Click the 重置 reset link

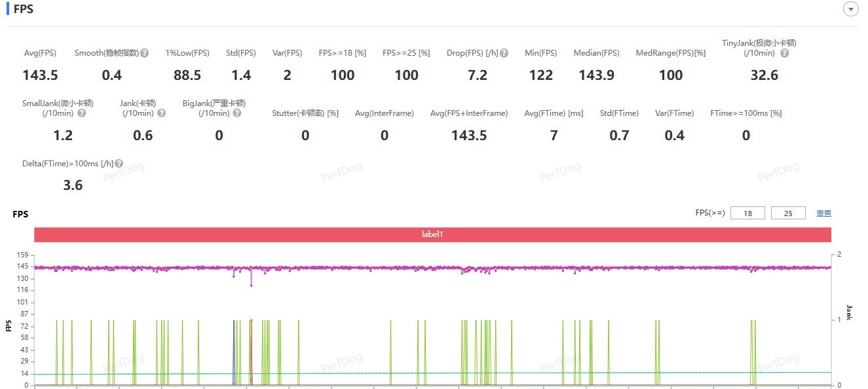tap(823, 213)
